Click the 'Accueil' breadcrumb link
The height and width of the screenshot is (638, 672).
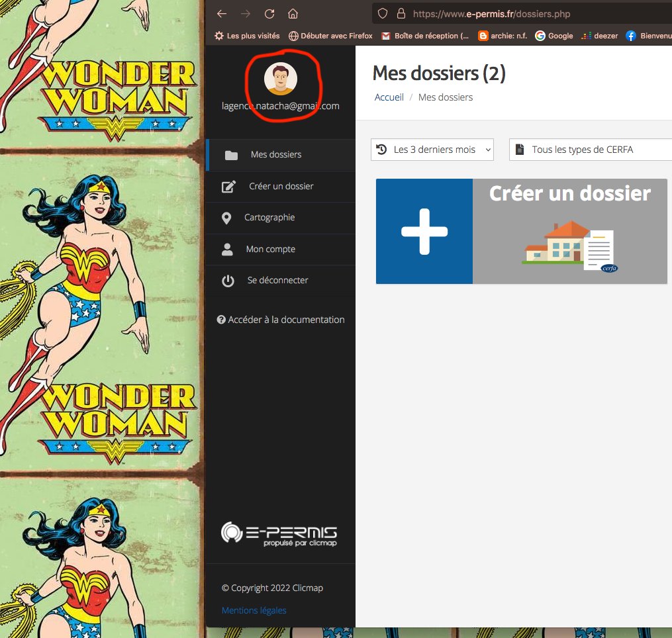(x=389, y=97)
